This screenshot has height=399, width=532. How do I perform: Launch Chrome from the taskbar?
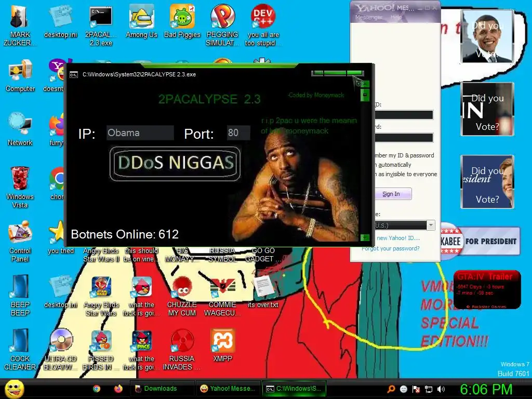[x=97, y=389]
